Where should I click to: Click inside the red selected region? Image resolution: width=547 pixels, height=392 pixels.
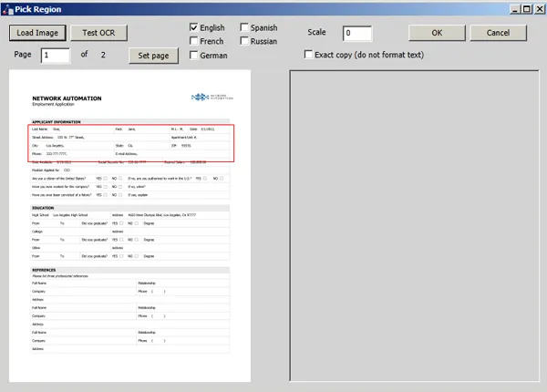132,143
